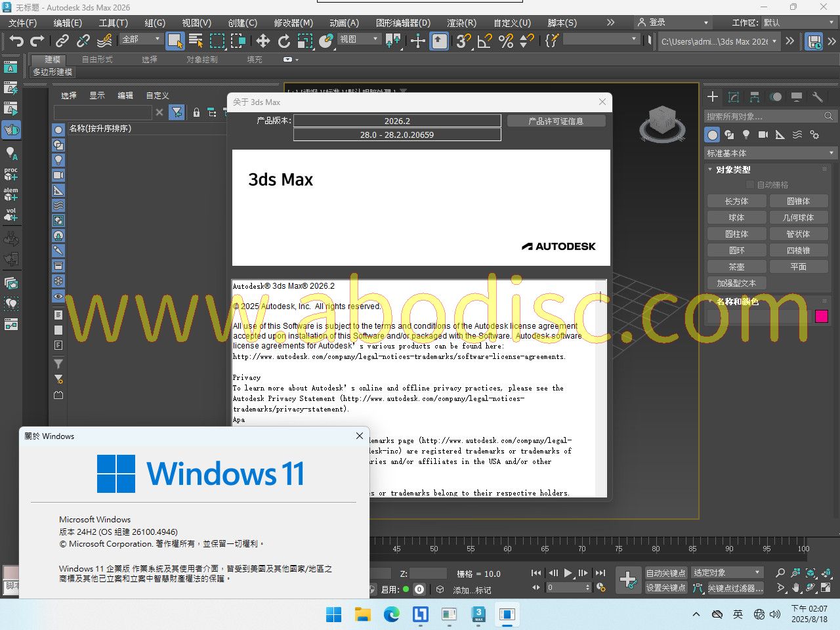The width and height of the screenshot is (840, 630).
Task: Open the 视图 reference coordinate dropdown
Action: (359, 39)
